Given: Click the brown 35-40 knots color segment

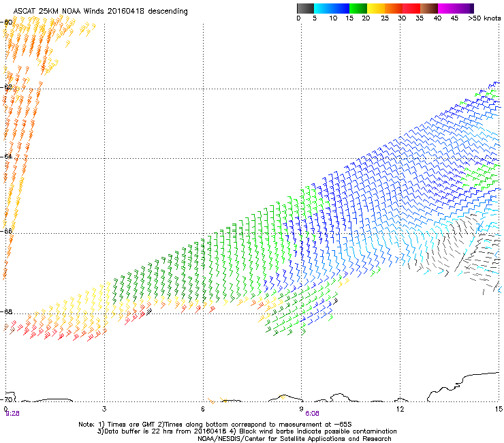Looking at the screenshot, I should point(429,8).
